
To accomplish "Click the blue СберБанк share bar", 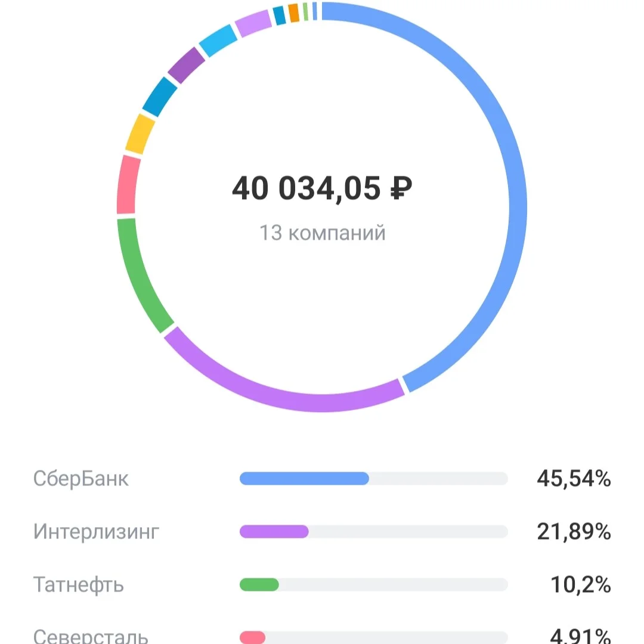I will pos(304,478).
